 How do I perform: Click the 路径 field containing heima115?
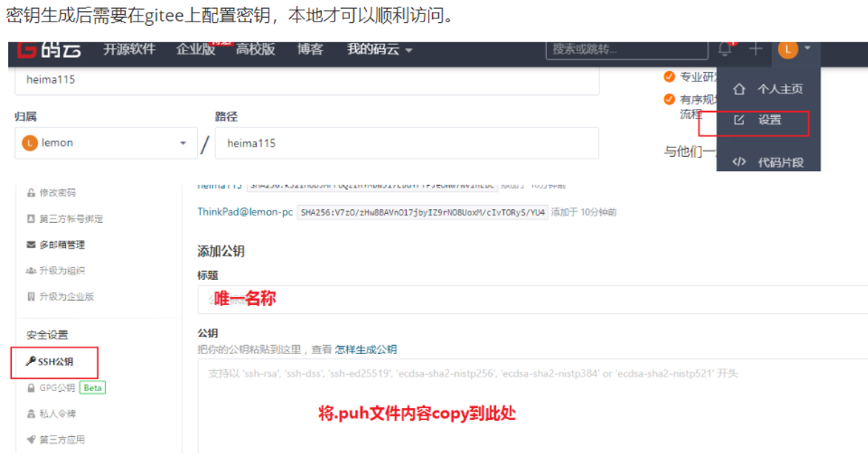coord(407,144)
